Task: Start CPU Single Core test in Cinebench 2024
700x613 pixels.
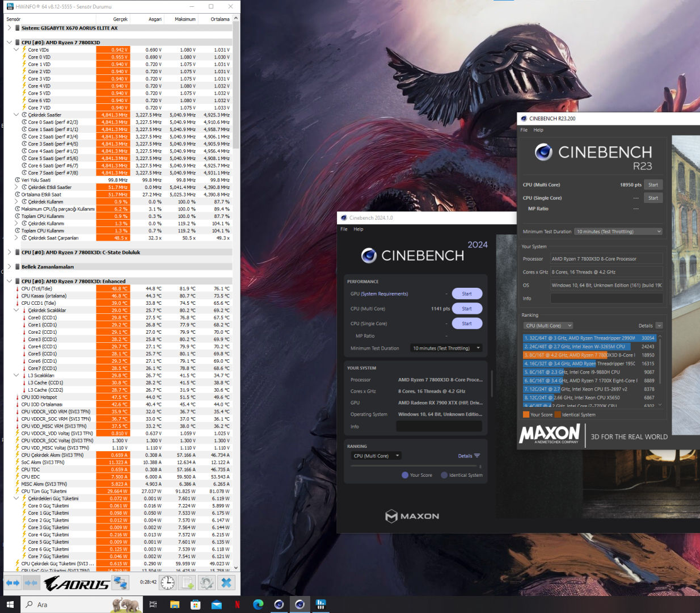Action: tap(467, 324)
